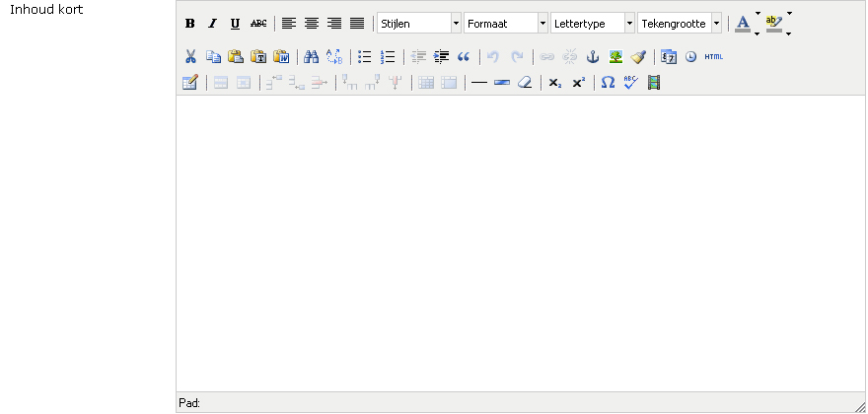Insert table column after
Image resolution: width=868 pixels, height=414 pixels.
click(373, 83)
